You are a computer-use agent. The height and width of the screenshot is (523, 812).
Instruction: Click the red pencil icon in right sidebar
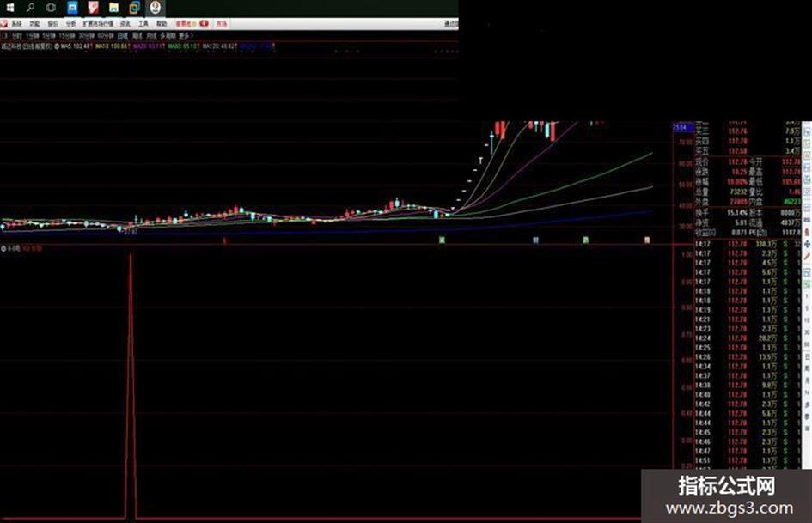807,257
